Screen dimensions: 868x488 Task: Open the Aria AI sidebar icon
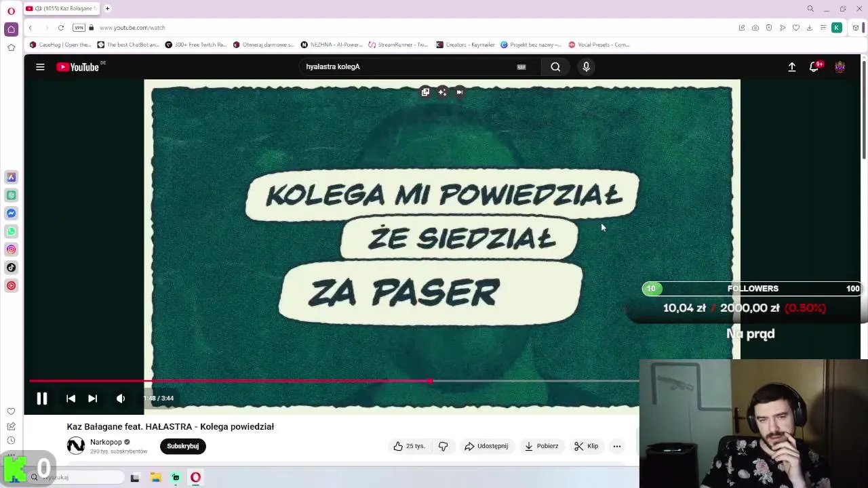(12, 177)
